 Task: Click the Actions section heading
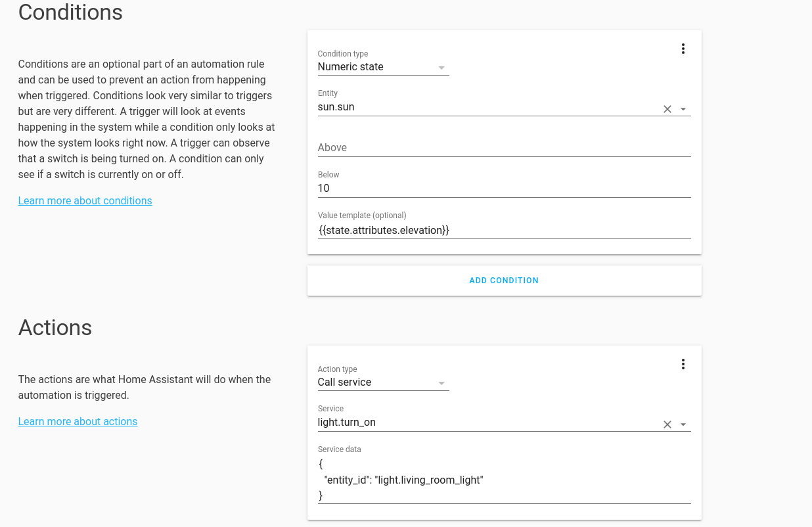point(55,327)
